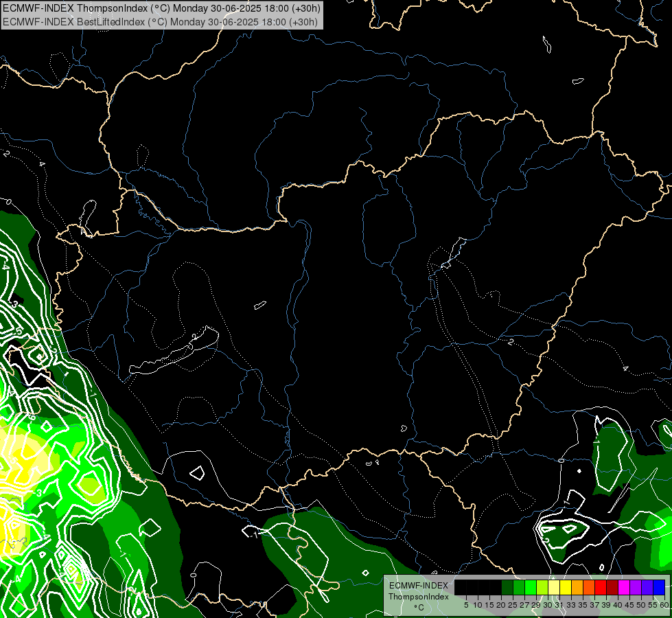This screenshot has height=618, width=672.
Task: Click the legend scale value 20
Action: [x=502, y=605]
